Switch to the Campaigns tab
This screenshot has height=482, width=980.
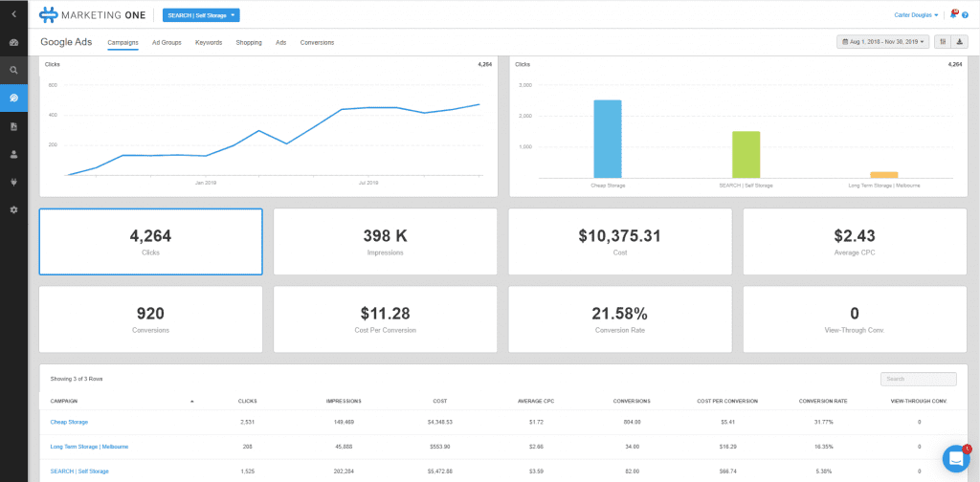tap(122, 42)
